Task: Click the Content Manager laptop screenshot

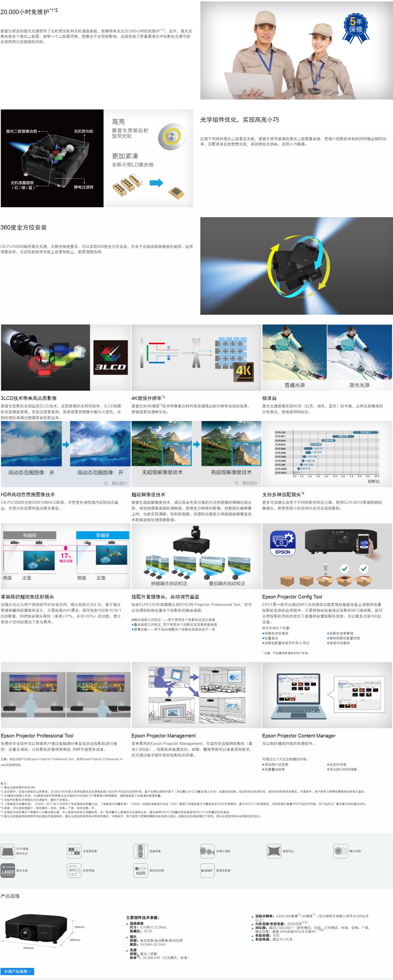Action: click(327, 695)
